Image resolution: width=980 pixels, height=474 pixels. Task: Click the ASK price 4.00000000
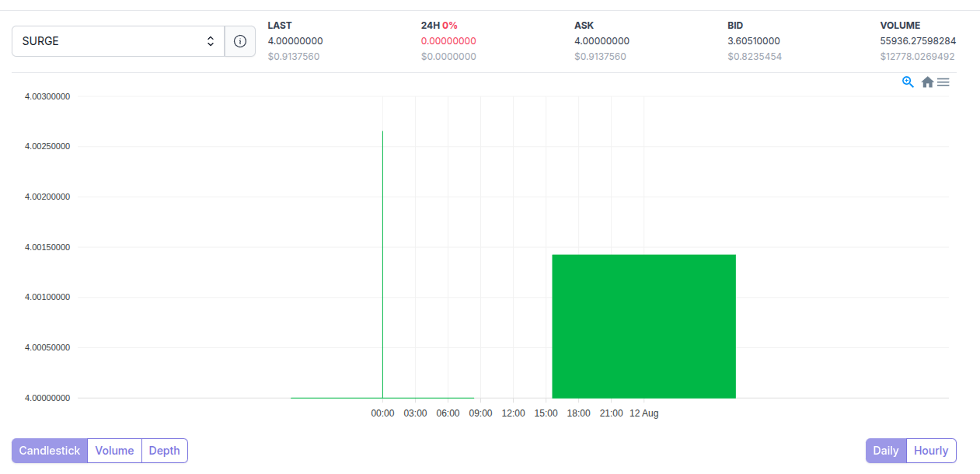(x=602, y=41)
